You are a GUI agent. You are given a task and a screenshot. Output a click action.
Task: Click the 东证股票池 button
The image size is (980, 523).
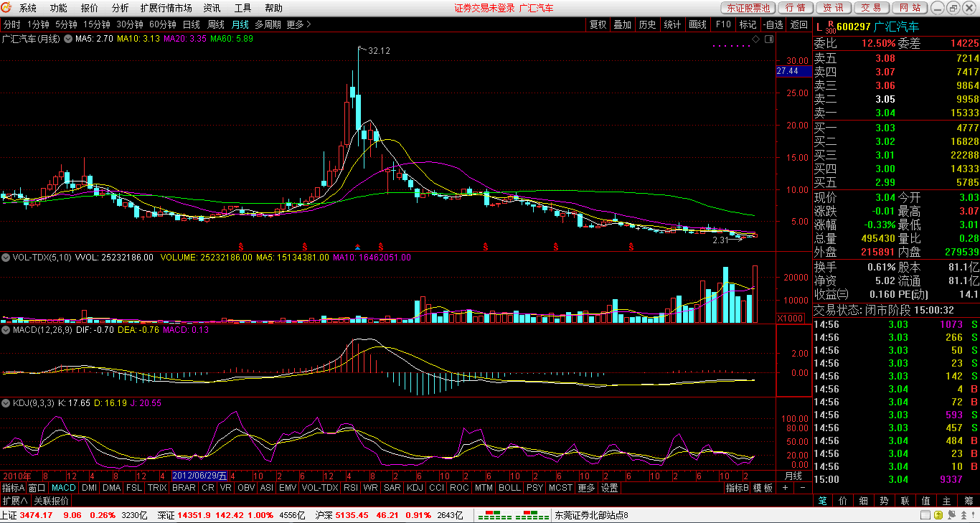pos(748,8)
